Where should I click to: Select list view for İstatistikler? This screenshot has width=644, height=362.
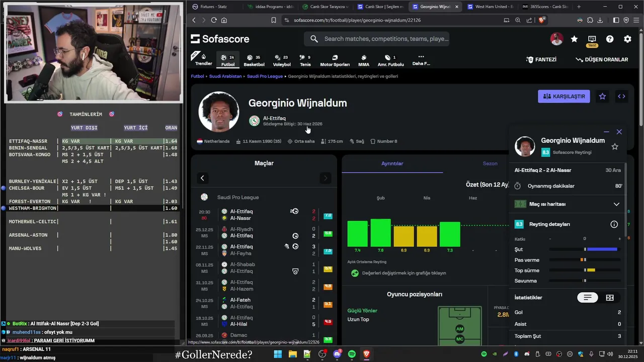point(588,298)
